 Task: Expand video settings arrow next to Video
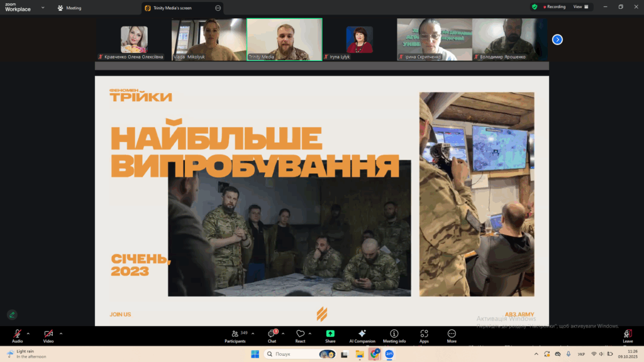pyautogui.click(x=60, y=333)
